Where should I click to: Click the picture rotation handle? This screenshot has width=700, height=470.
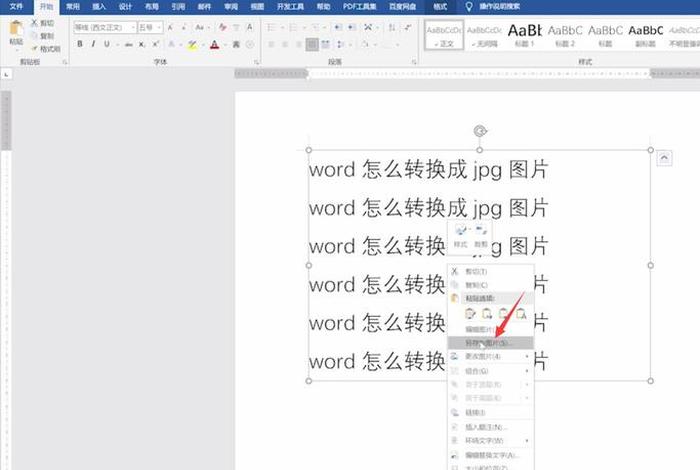coord(480,131)
